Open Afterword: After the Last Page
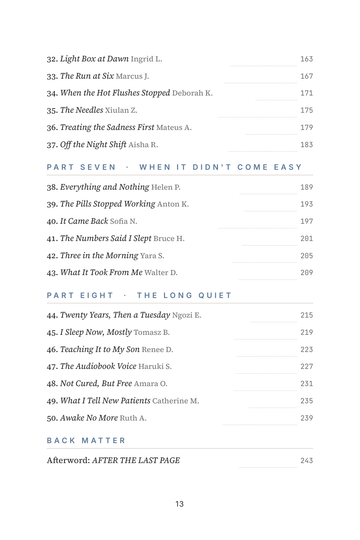Viewport: 360px width, 540px height. click(x=179, y=460)
